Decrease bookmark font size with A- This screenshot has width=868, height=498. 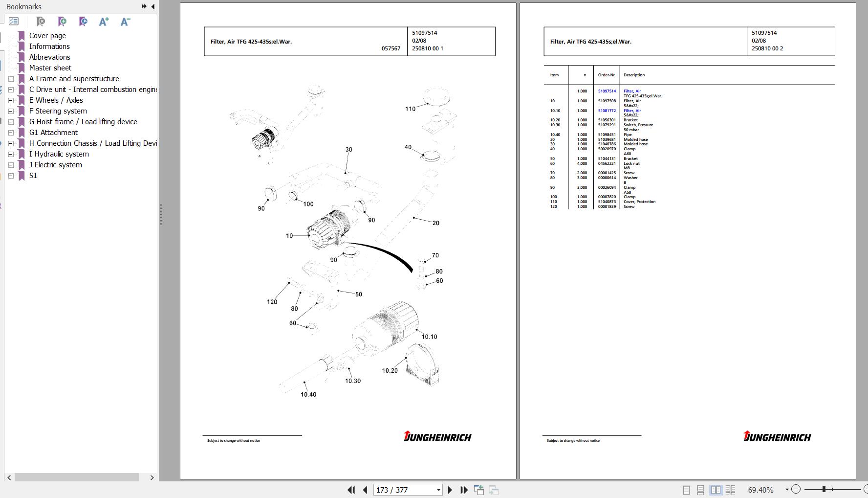pos(125,22)
